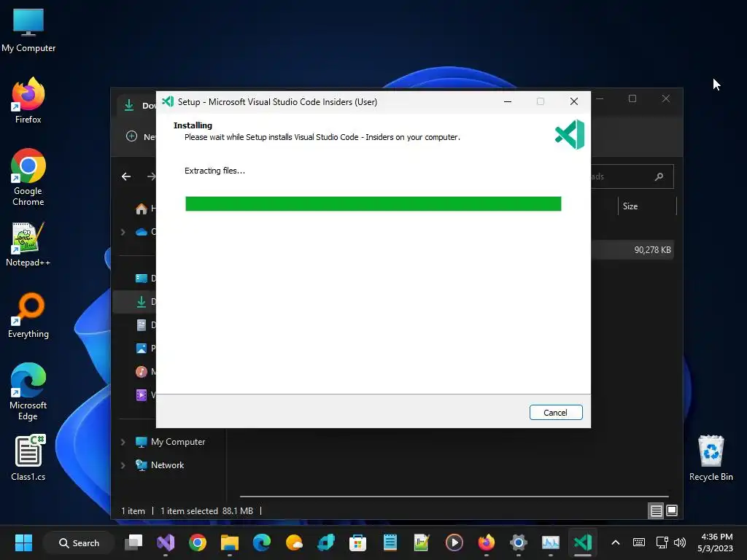The height and width of the screenshot is (560, 747).
Task: Select My Computer in Explorer's navigation pane
Action: [x=178, y=442]
